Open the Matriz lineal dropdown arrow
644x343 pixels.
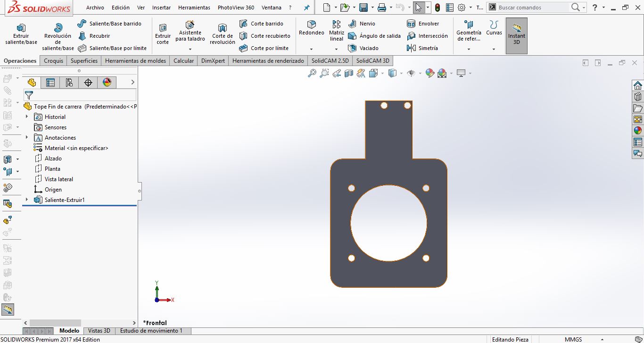click(337, 49)
